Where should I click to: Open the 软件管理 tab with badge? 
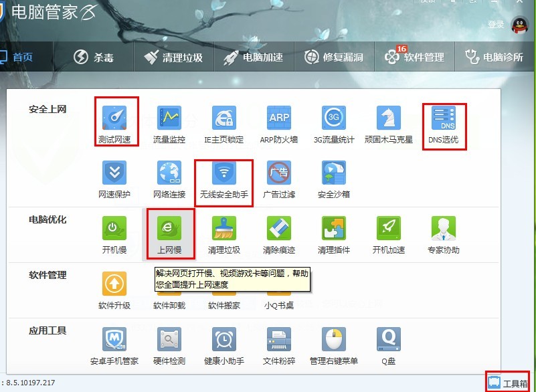(x=414, y=58)
